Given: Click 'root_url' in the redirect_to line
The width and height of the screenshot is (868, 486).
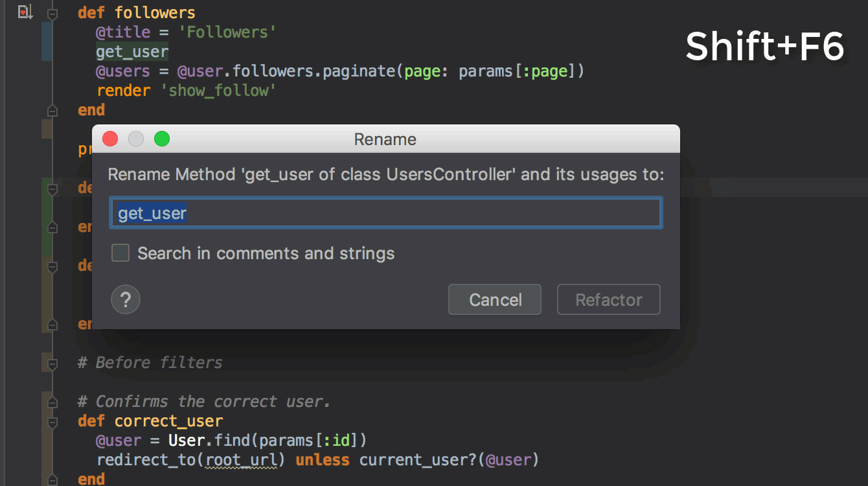Looking at the screenshot, I should [x=241, y=460].
